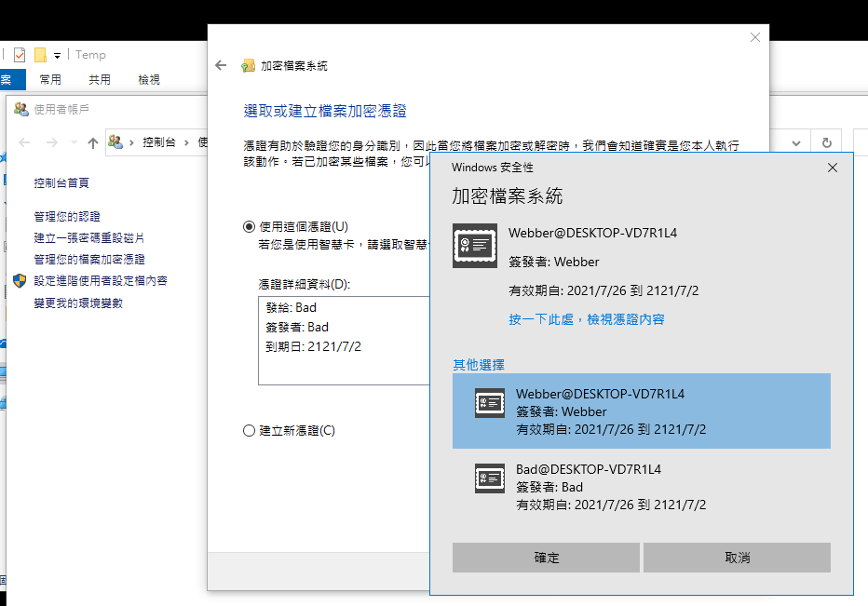This screenshot has height=606, width=868.
Task: Click the large certificate icon for Webber@DESKTOP-VD7R1L4
Action: 474,246
